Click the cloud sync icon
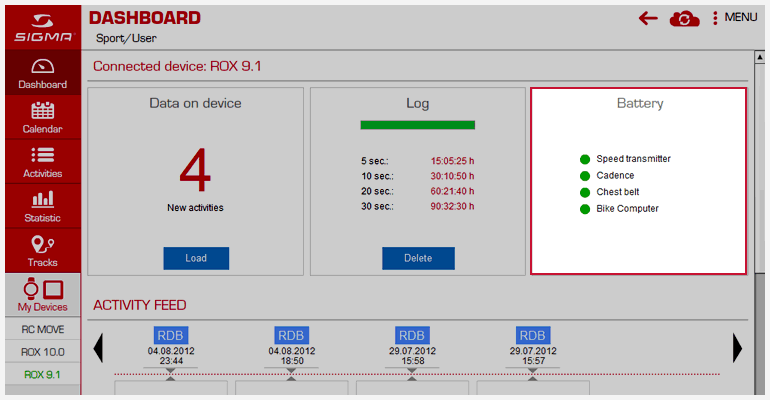Viewport: 770px width, 400px height. 684,19
